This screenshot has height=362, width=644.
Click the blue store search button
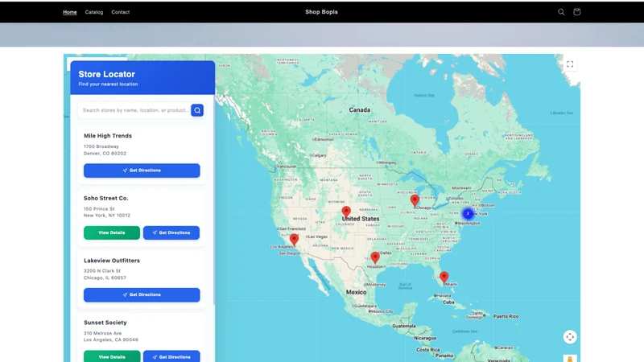197,110
